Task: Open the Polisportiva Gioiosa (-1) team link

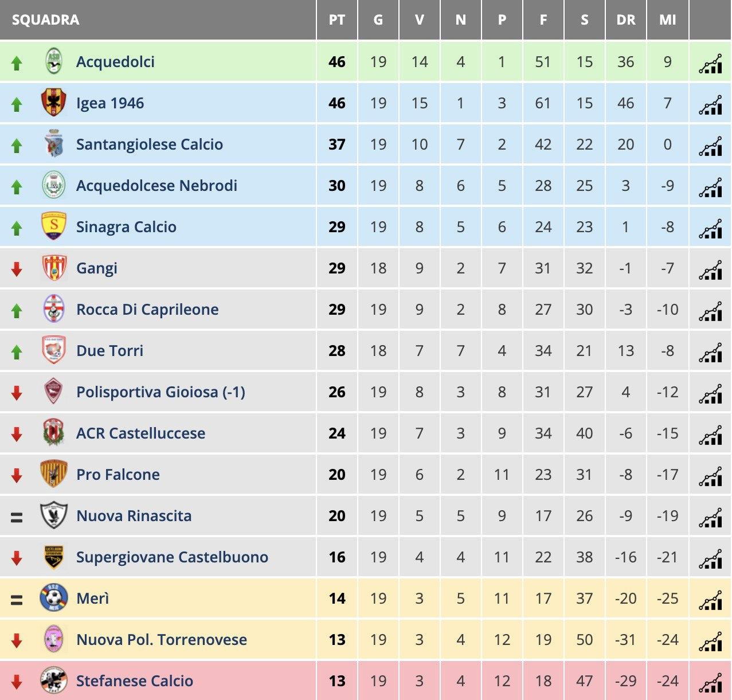Action: 161,392
